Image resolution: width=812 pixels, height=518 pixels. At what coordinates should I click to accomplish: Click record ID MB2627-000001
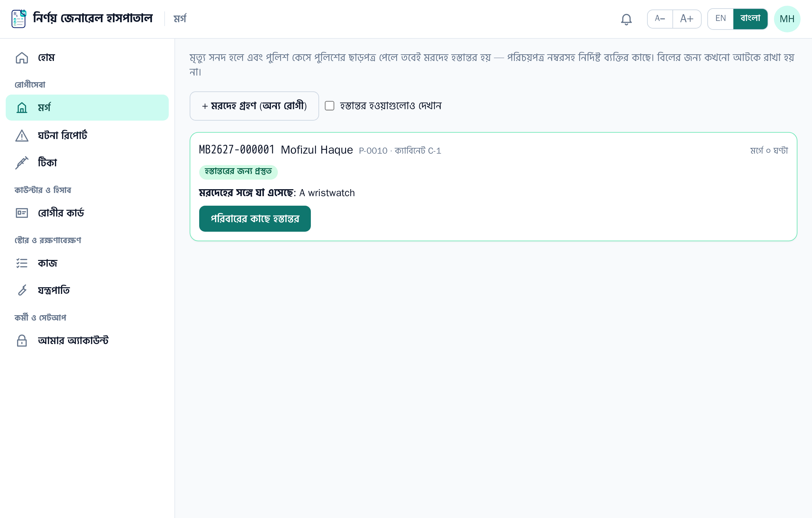(x=237, y=150)
